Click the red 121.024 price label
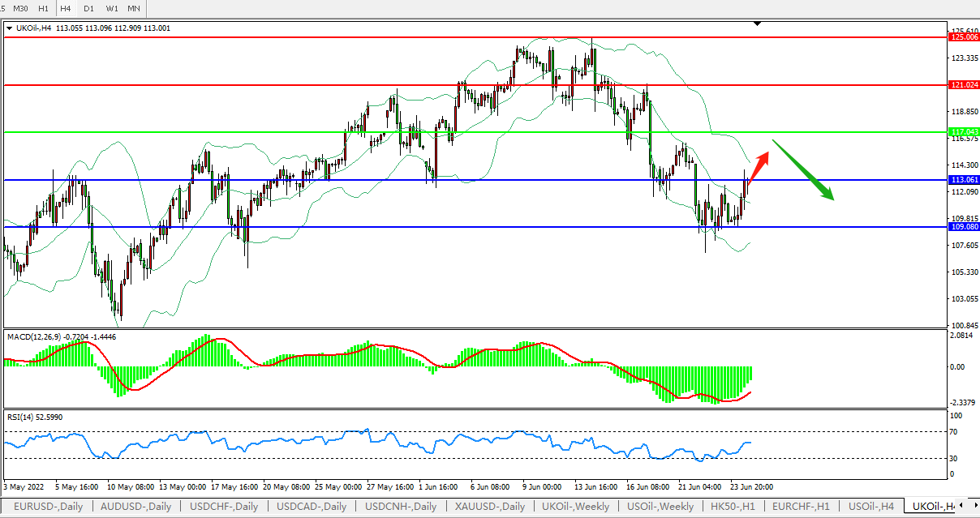This screenshot has width=980, height=518. click(964, 84)
